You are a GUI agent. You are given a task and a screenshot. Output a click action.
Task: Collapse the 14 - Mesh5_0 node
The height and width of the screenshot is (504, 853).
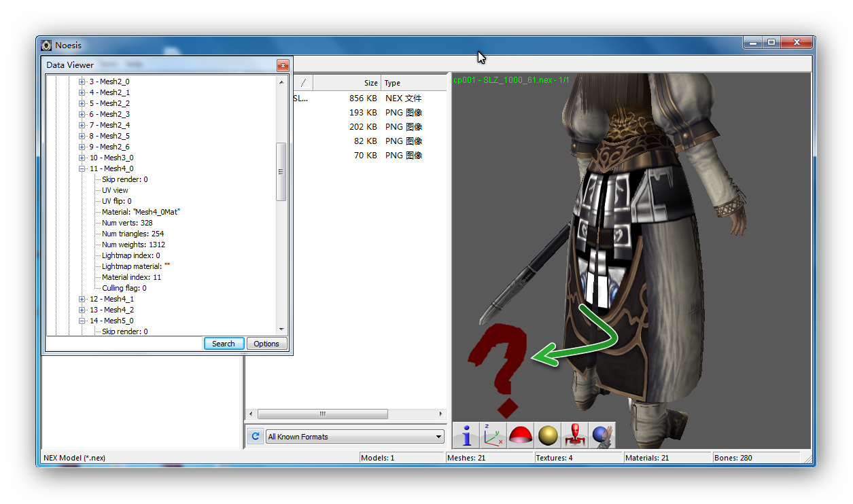tap(82, 321)
